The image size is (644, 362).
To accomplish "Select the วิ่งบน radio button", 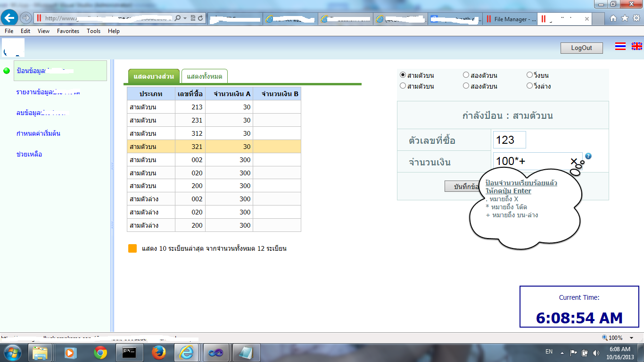I will [529, 75].
